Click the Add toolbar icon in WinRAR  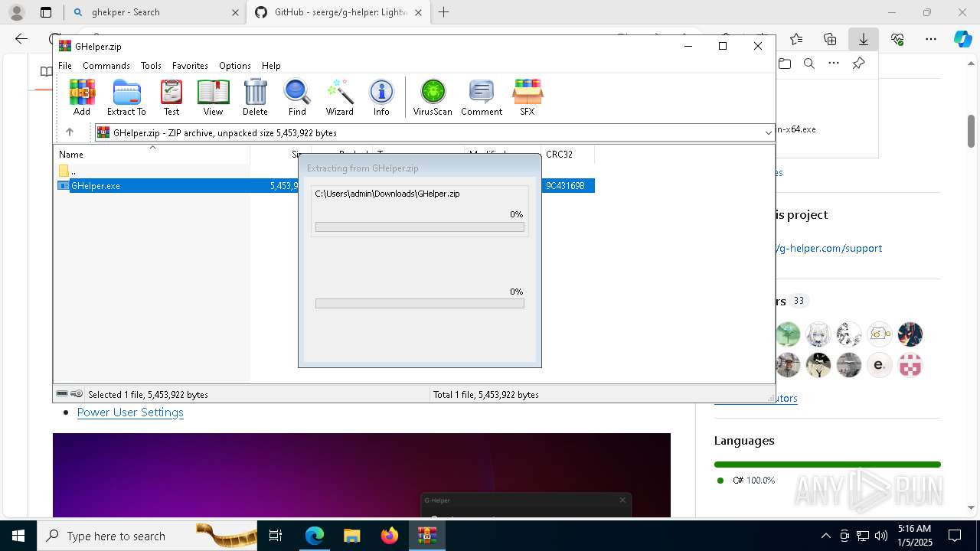pyautogui.click(x=82, y=97)
